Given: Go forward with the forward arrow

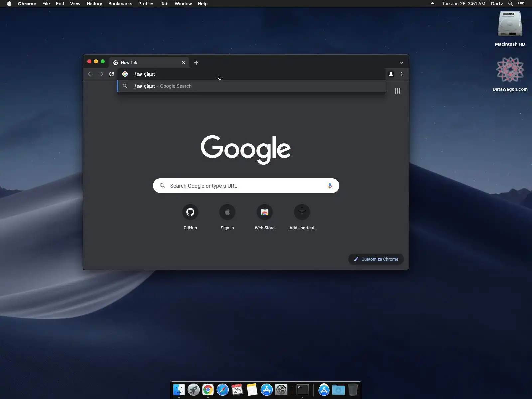Looking at the screenshot, I should 101,74.
